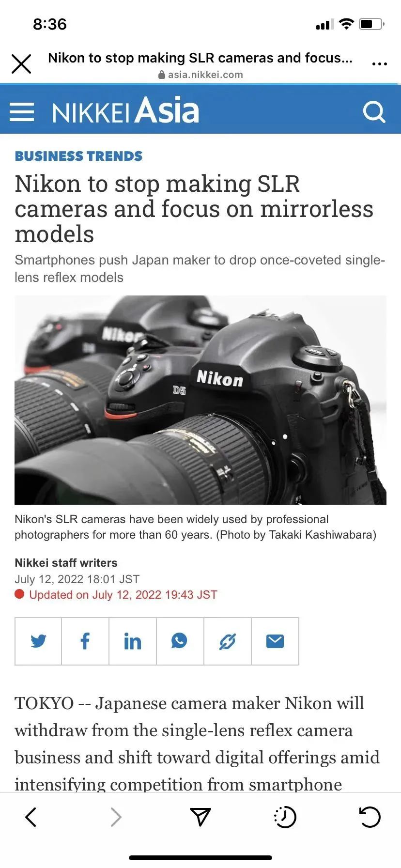Go back with the left chevron
Viewport: 401px width, 868px height.
[x=31, y=817]
